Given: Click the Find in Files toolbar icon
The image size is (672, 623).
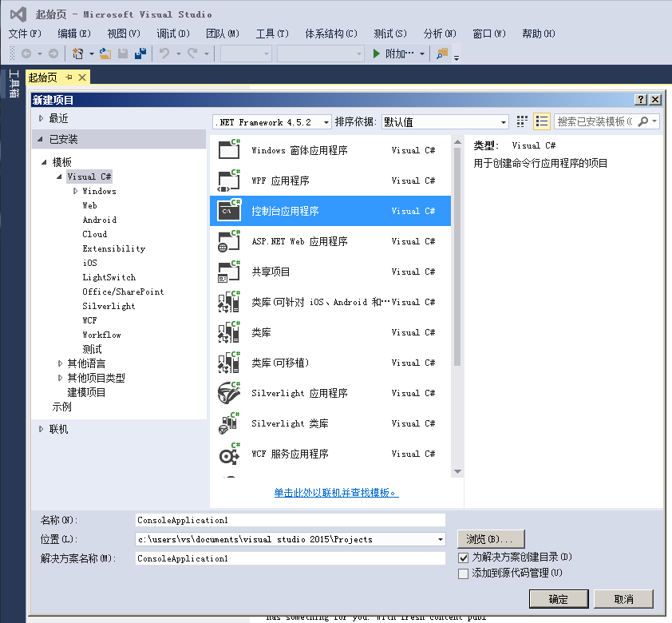Looking at the screenshot, I should point(442,54).
